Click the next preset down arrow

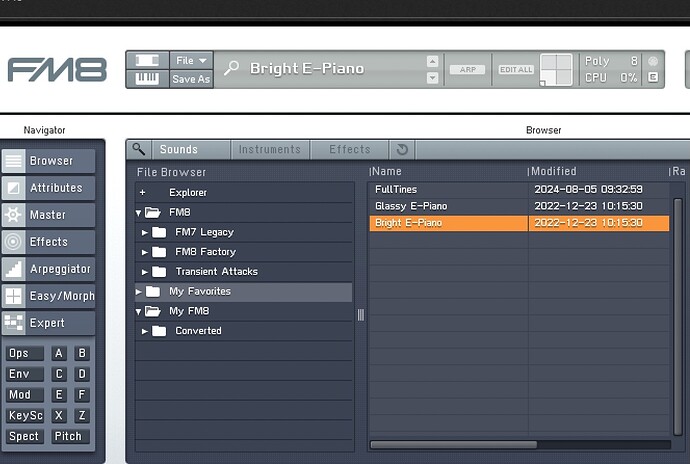432,78
